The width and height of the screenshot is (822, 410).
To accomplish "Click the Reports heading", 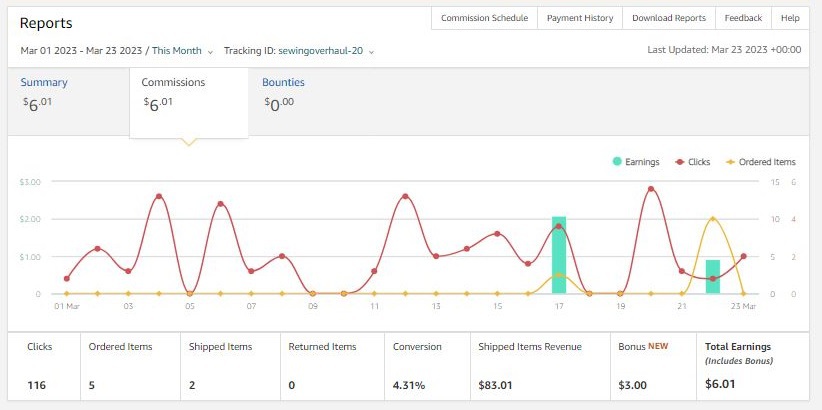I will (x=46, y=23).
